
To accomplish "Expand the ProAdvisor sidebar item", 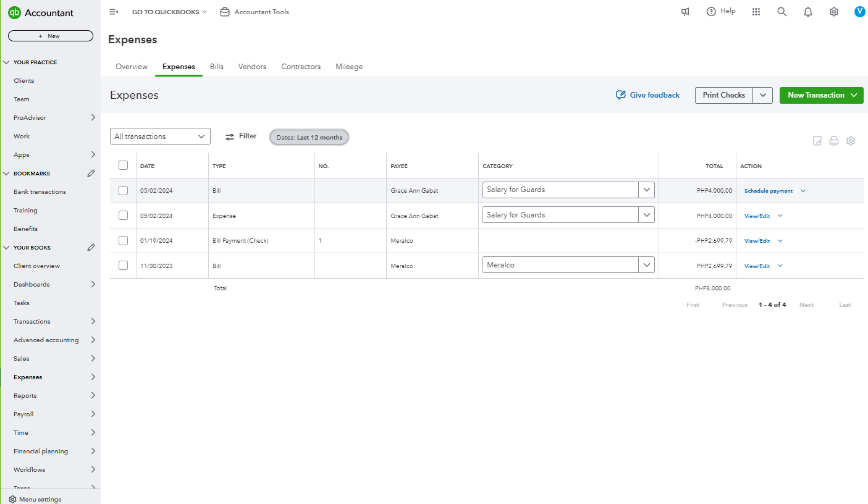I will tap(93, 117).
